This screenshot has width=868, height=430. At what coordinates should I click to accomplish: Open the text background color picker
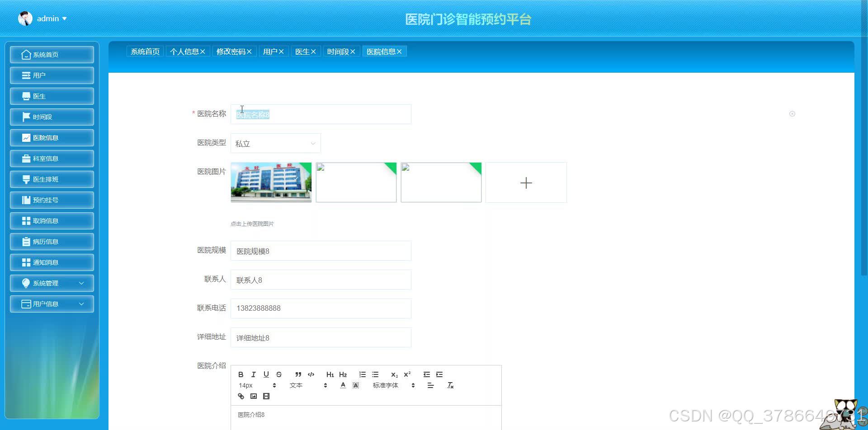click(x=356, y=385)
